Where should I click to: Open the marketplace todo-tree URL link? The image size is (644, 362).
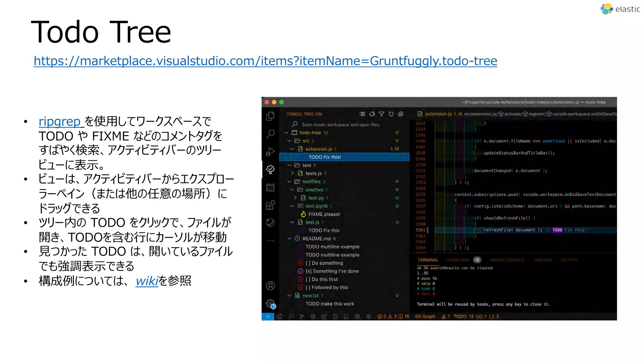coord(265,61)
